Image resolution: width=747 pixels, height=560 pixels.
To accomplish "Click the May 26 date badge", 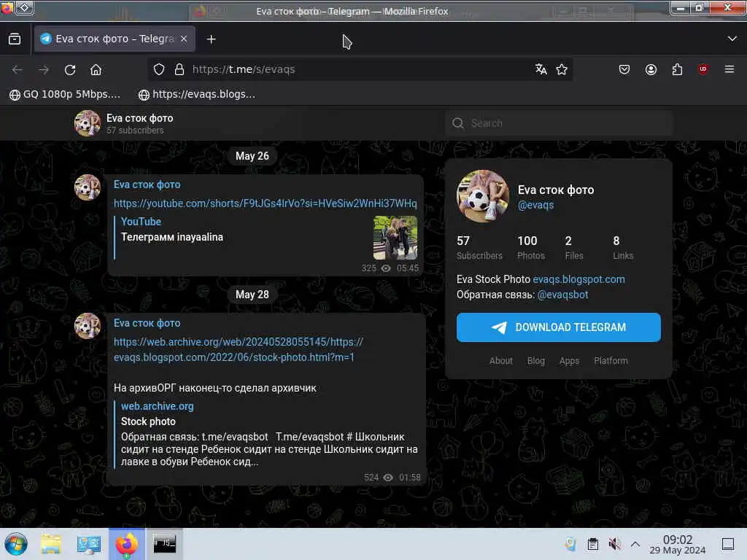I will click(x=252, y=156).
